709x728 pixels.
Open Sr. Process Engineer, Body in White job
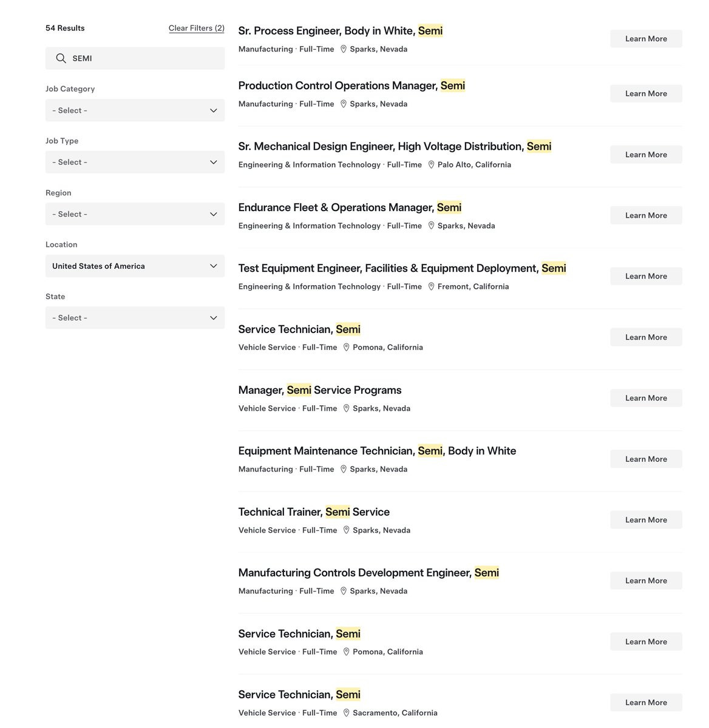(341, 31)
